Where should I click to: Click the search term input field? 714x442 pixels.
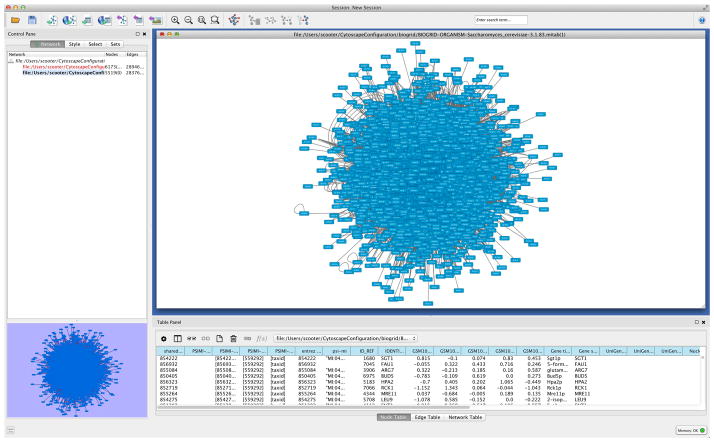(x=500, y=20)
